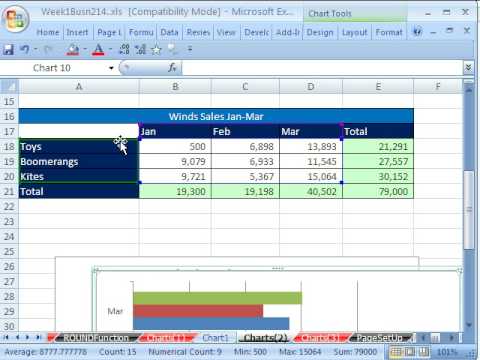Select the Boomerangs label cell

point(79,161)
